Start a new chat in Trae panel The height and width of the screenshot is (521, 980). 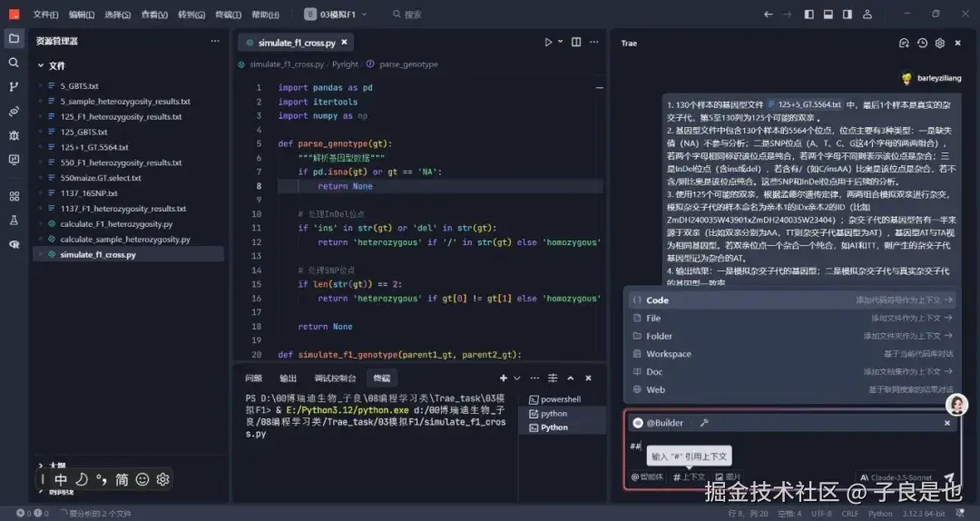(x=904, y=44)
